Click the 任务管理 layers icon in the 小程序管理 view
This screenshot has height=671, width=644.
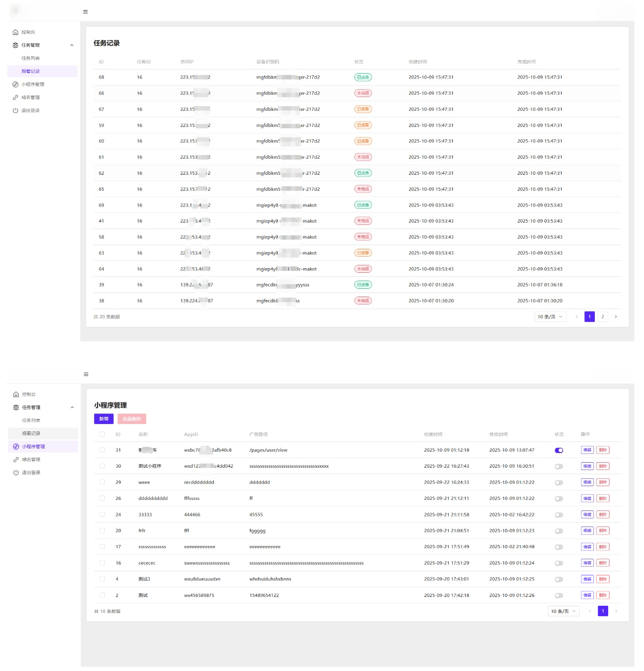(x=16, y=407)
